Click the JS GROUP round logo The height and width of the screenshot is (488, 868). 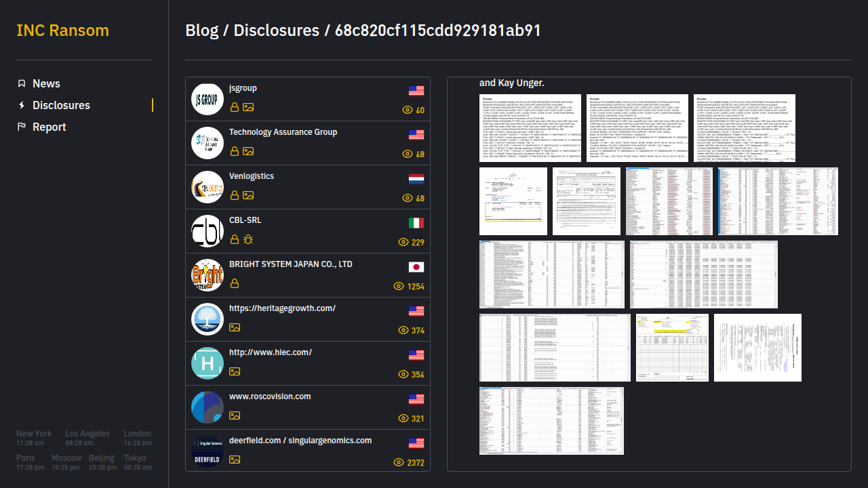tap(208, 100)
